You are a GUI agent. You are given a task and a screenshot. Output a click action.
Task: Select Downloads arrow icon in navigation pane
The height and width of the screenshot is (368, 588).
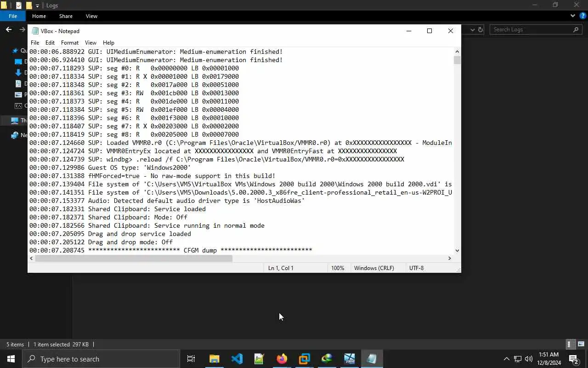click(x=18, y=72)
